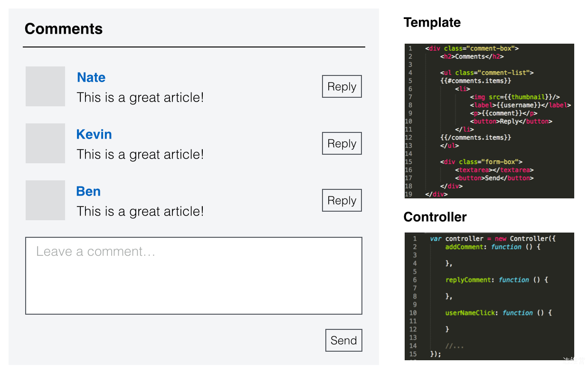Click the img src={{thumbnail}} code line
Viewport: 588px width, 374px height.
pos(515,97)
